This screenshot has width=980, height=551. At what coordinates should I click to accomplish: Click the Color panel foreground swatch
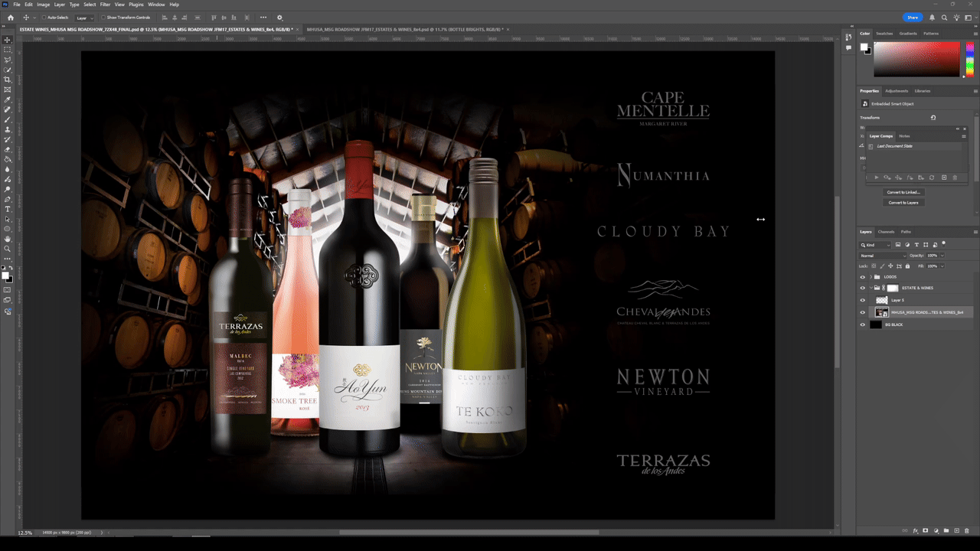(864, 47)
